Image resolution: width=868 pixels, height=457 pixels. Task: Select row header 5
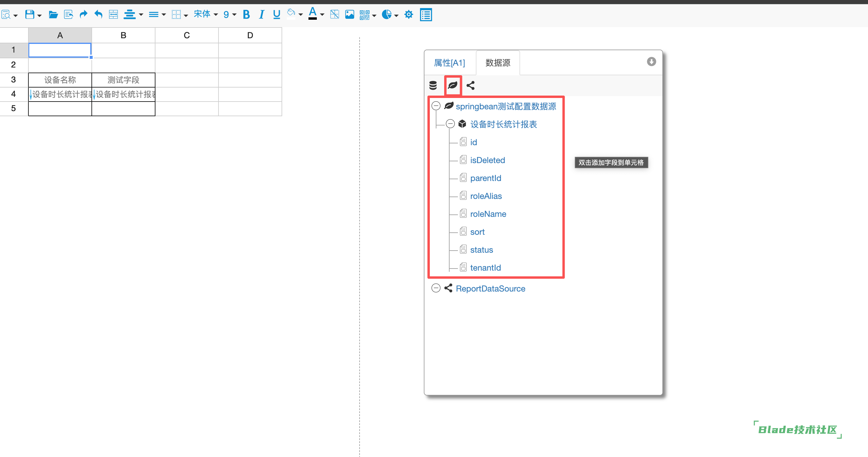pos(14,108)
